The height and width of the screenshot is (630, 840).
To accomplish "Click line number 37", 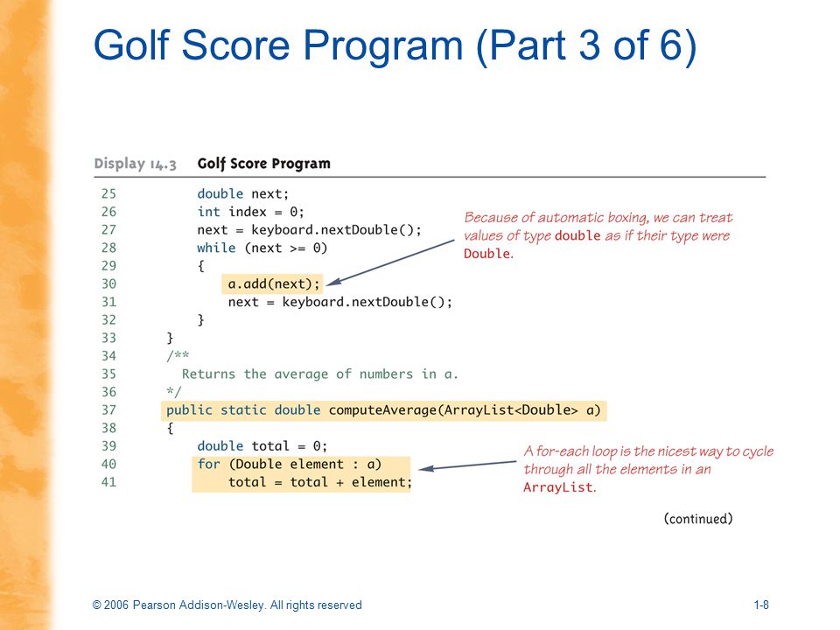I will point(108,410).
